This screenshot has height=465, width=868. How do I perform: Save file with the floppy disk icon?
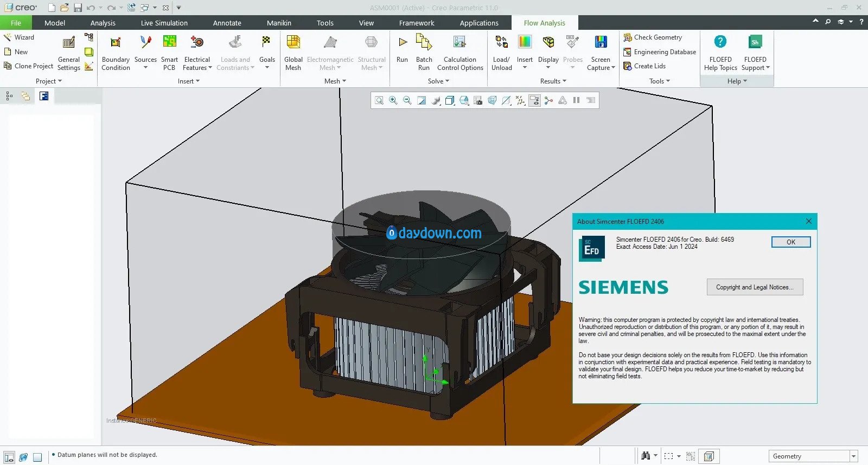coord(78,8)
